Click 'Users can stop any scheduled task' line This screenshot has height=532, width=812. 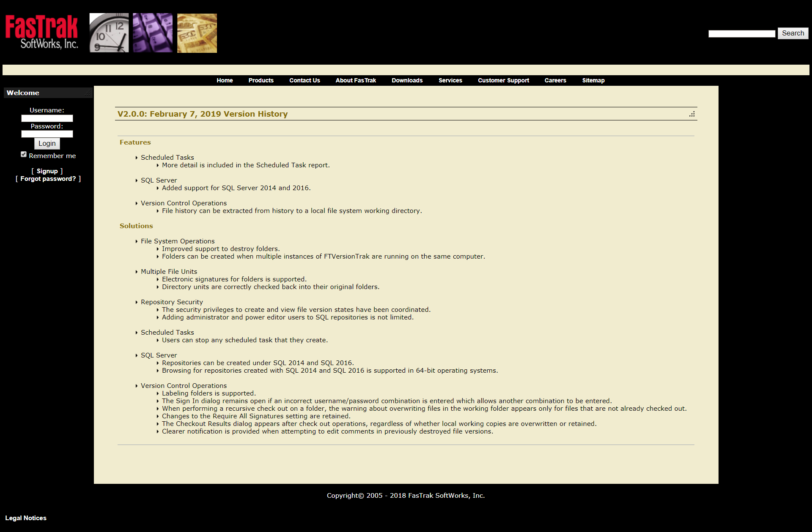pos(245,340)
